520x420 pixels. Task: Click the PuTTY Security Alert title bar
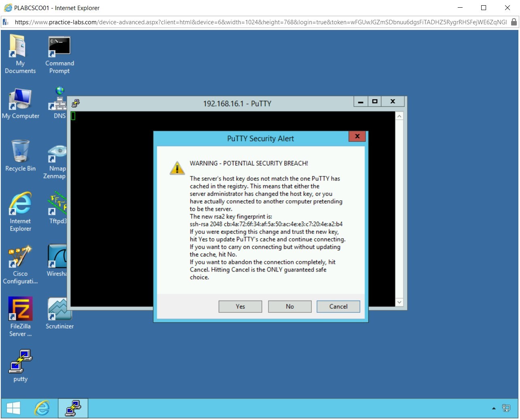260,138
